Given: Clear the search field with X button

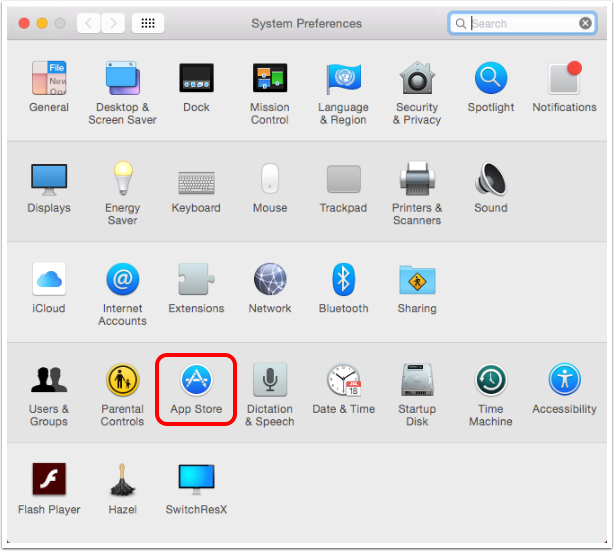Looking at the screenshot, I should pyautogui.click(x=586, y=23).
